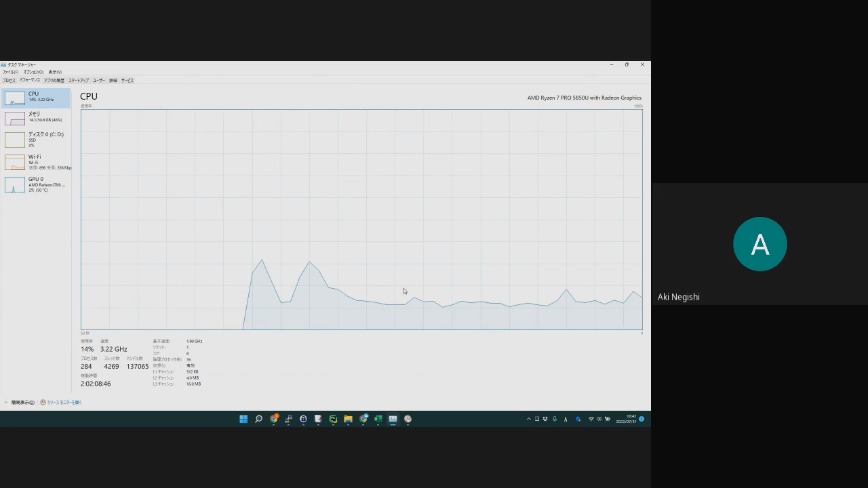Switch to the プロセス tab
Screen dimensions: 868x488
9,80
